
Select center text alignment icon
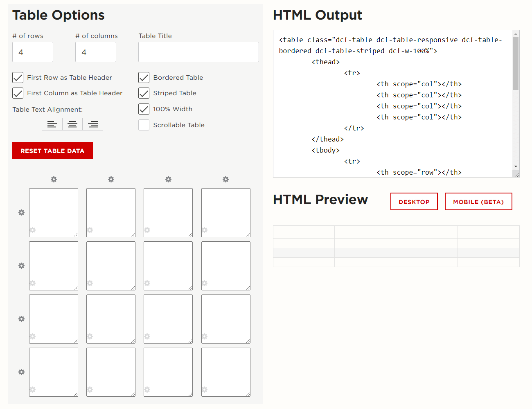click(x=72, y=124)
